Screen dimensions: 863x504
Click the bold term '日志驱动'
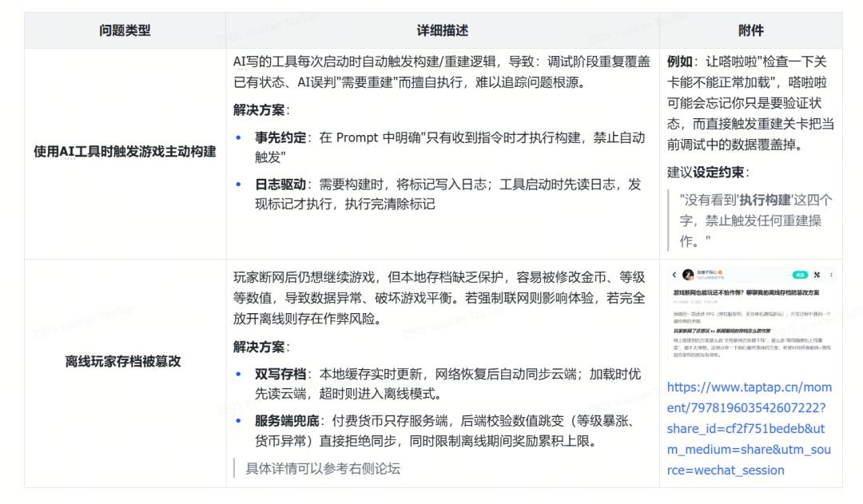coord(280,185)
